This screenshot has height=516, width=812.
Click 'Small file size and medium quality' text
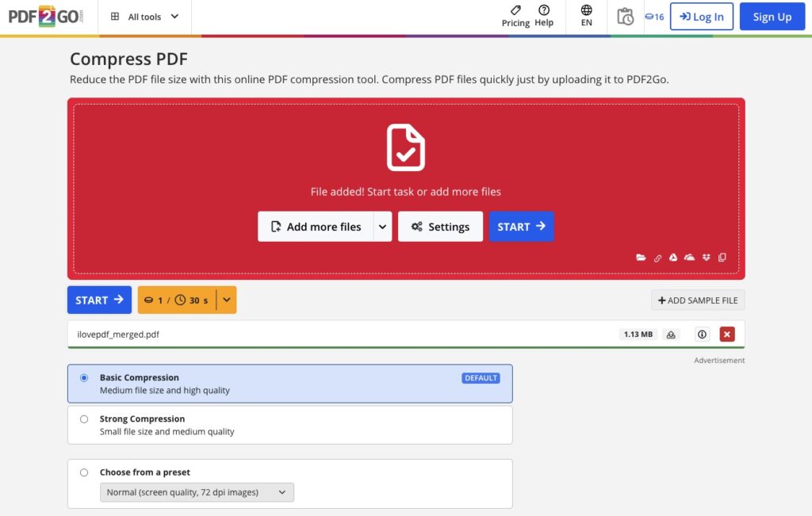pos(167,432)
